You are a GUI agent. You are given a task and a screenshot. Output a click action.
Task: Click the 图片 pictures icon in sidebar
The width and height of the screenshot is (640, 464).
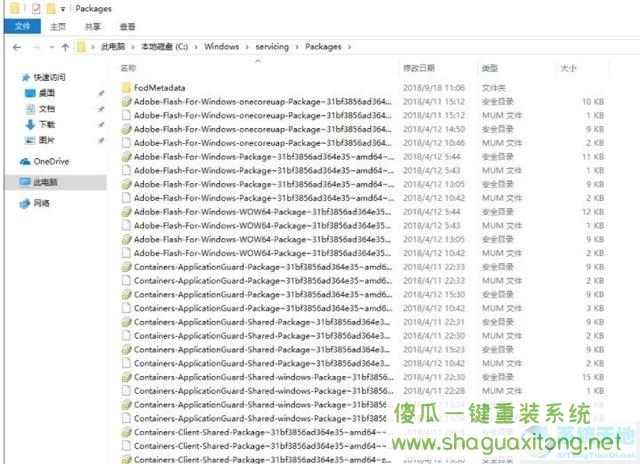pos(30,140)
